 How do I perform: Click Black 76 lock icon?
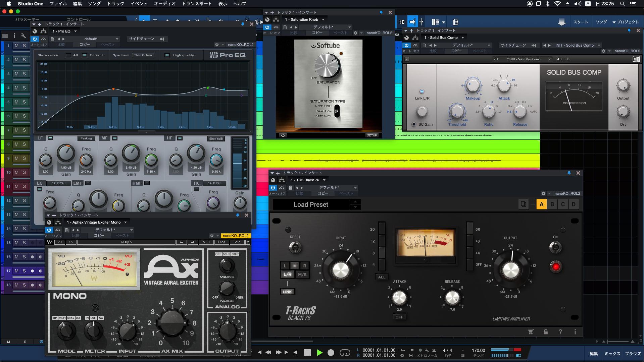pos(546,332)
